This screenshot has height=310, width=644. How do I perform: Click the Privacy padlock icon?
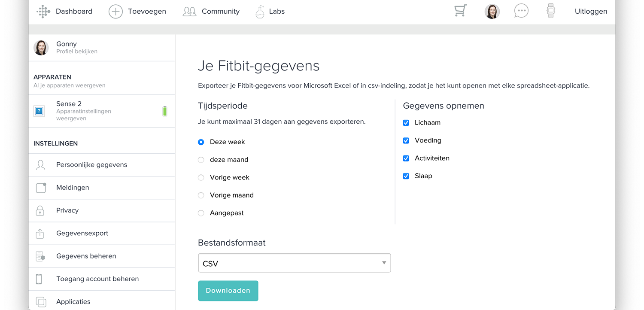[x=40, y=210]
